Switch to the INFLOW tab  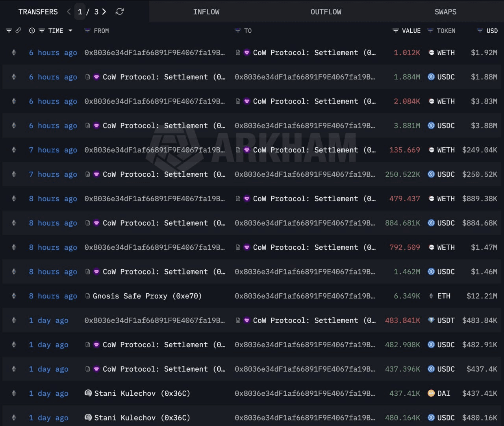tap(206, 12)
